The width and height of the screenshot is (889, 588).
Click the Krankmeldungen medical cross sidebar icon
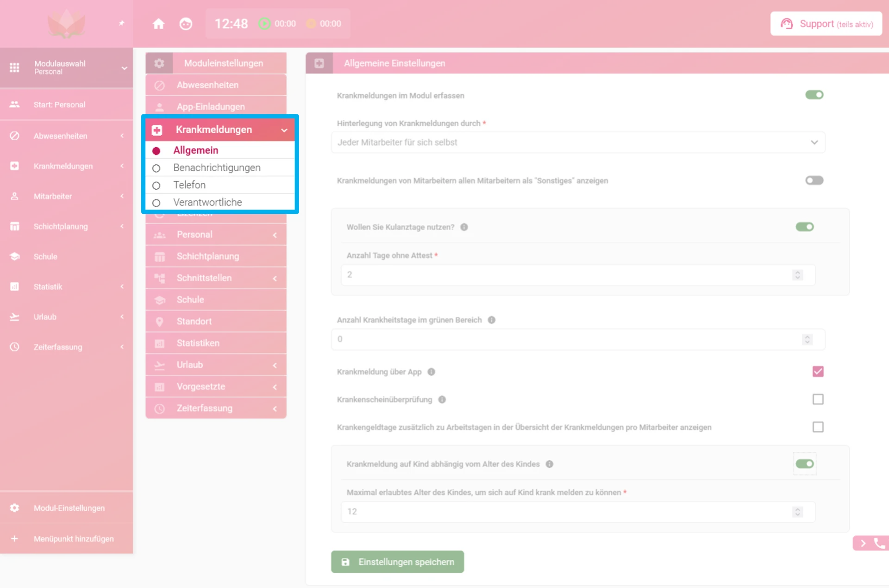15,166
